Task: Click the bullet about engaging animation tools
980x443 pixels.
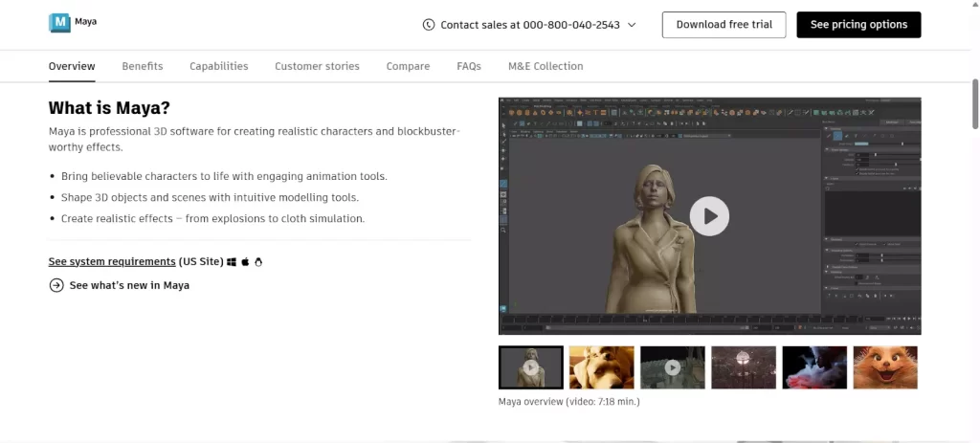Action: [x=224, y=176]
